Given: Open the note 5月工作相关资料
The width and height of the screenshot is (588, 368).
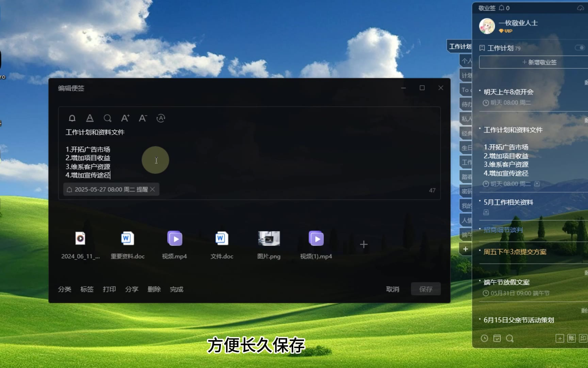Looking at the screenshot, I should pos(508,202).
